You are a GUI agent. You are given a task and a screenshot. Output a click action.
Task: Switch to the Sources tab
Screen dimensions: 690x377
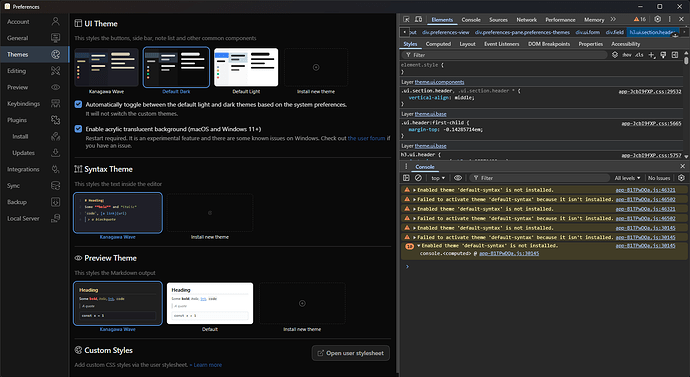tap(498, 20)
